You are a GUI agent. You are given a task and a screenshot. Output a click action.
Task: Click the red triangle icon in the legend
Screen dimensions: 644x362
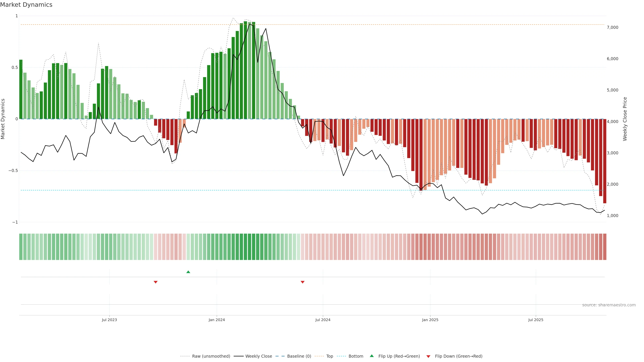coord(428,356)
